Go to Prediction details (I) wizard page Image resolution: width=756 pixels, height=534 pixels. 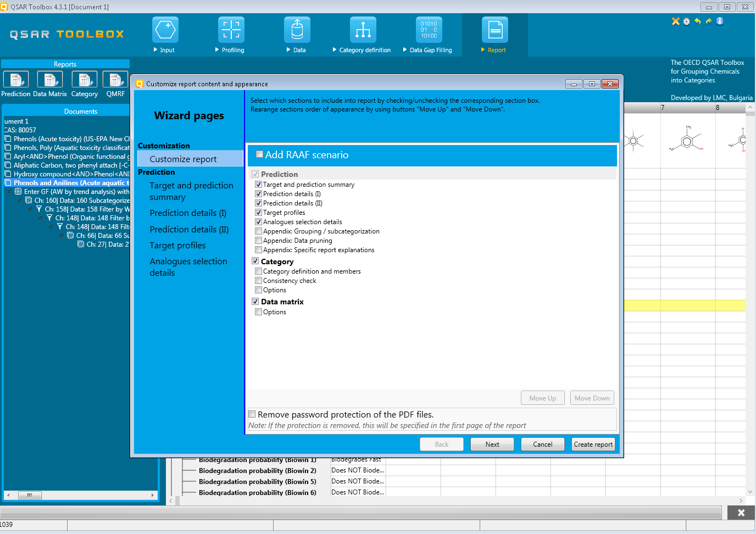pos(188,213)
